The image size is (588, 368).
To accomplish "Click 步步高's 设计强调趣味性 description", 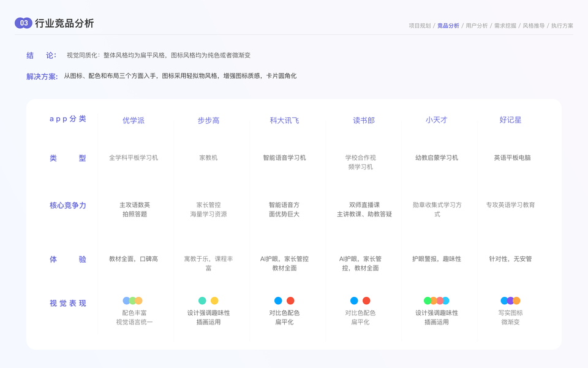I will tap(208, 317).
